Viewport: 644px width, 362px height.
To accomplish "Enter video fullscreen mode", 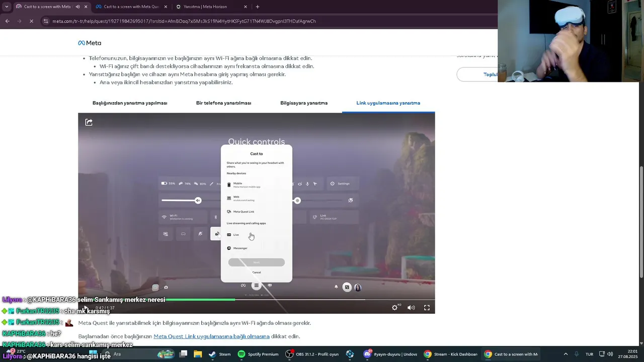I will [427, 308].
